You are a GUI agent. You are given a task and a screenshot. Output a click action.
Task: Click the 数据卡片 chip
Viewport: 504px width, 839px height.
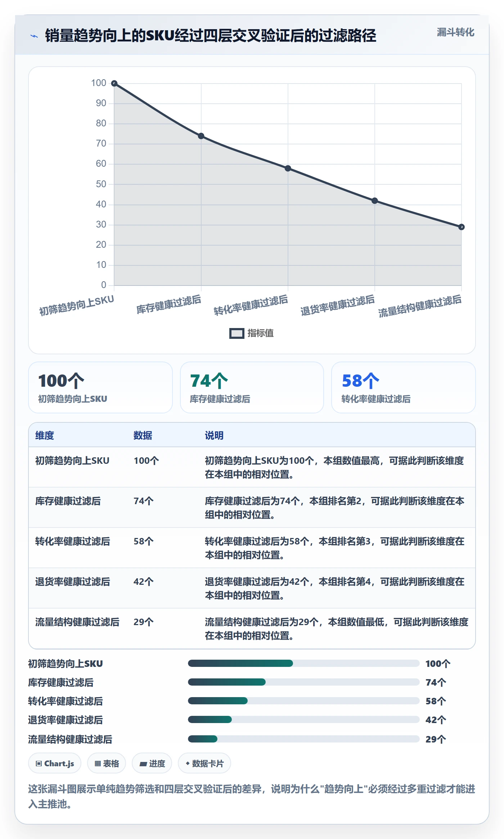pos(204,763)
